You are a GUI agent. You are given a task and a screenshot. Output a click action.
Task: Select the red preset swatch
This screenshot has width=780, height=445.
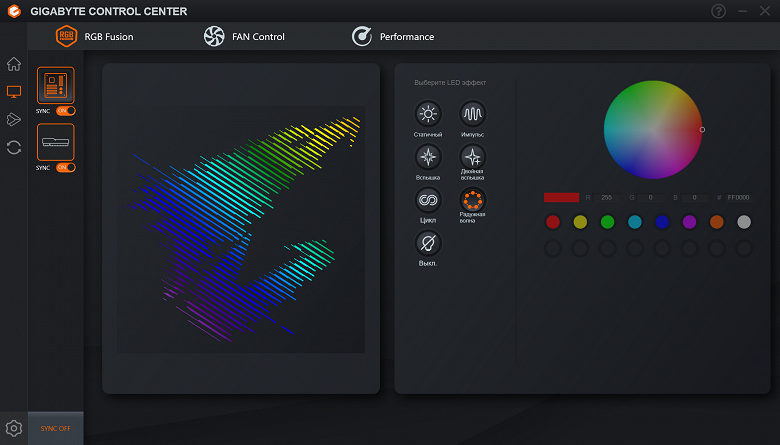coord(553,222)
